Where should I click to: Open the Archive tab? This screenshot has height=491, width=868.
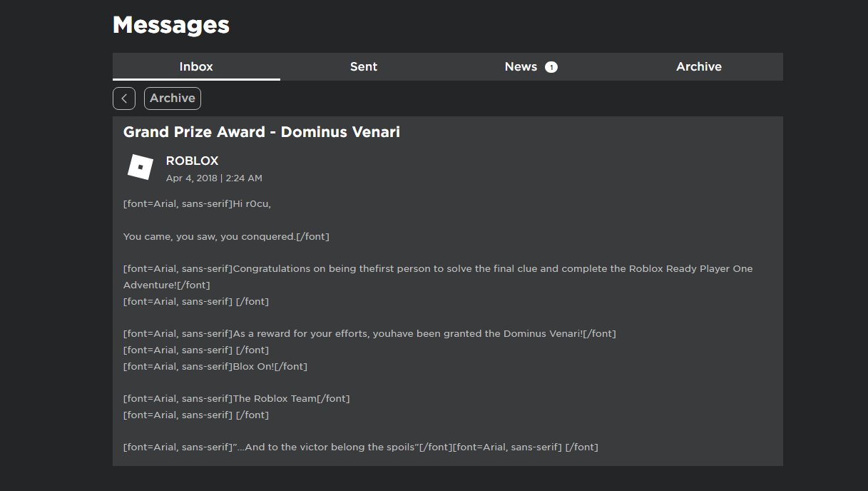[x=699, y=66]
